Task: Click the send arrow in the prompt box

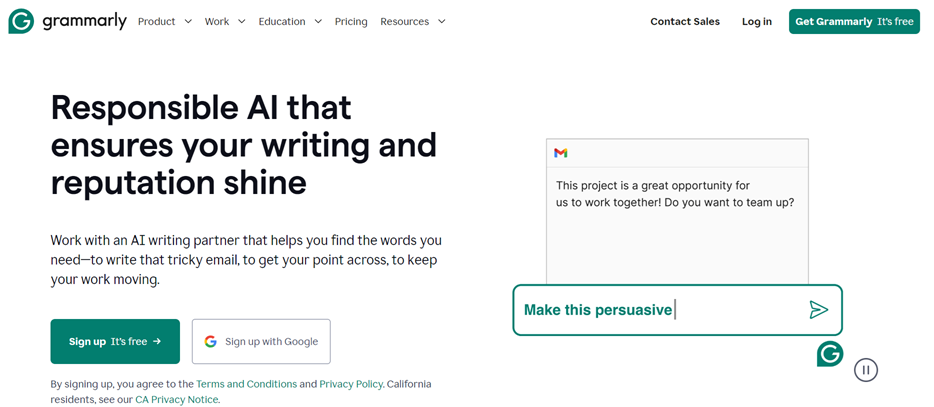Action: (x=818, y=310)
